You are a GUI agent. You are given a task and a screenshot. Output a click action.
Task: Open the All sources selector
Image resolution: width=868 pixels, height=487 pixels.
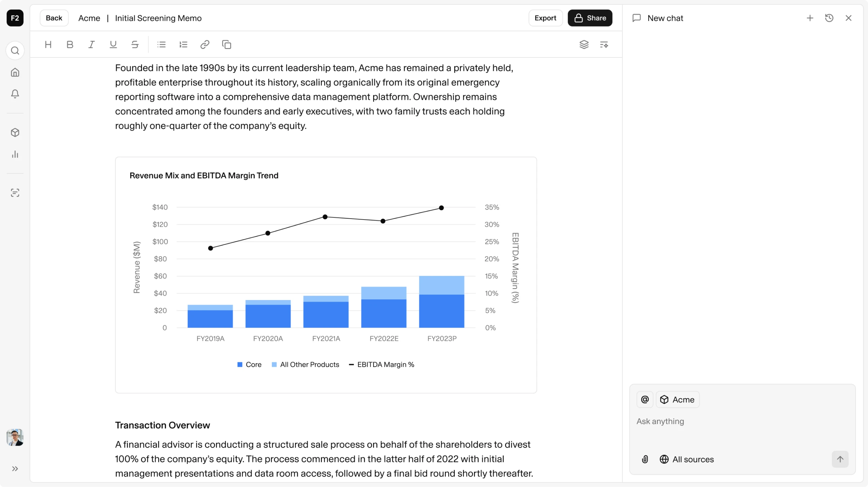[687, 459]
